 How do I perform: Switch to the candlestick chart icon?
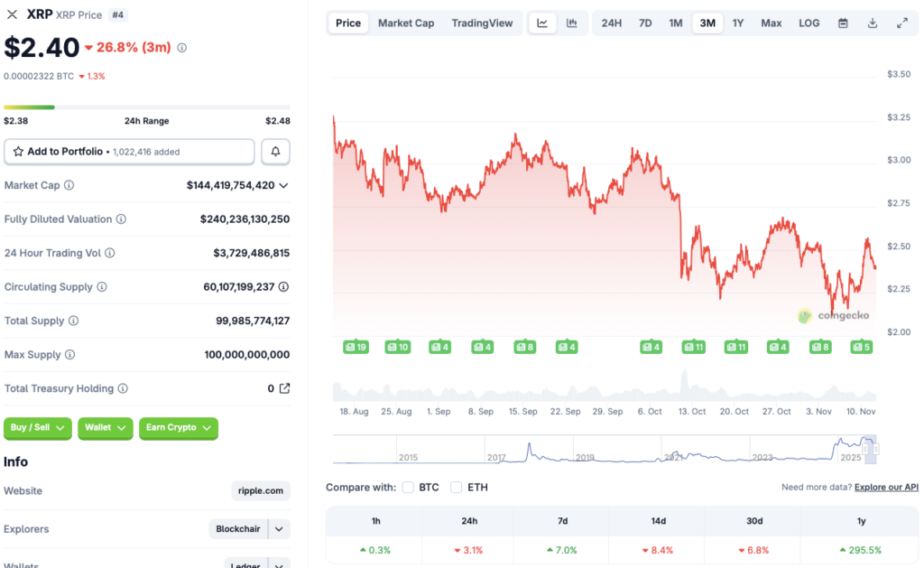[571, 23]
